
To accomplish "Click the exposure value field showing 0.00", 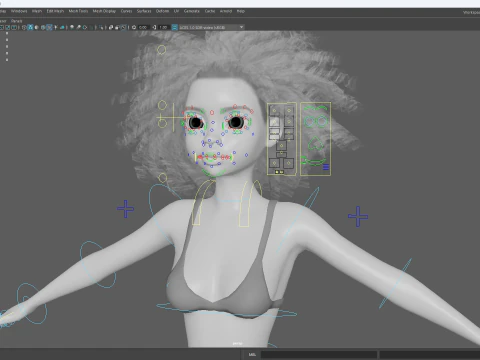I will (143, 27).
